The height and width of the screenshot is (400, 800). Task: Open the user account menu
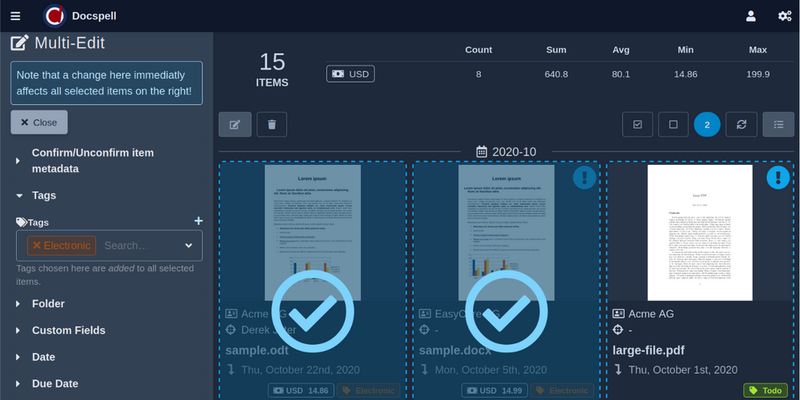751,16
